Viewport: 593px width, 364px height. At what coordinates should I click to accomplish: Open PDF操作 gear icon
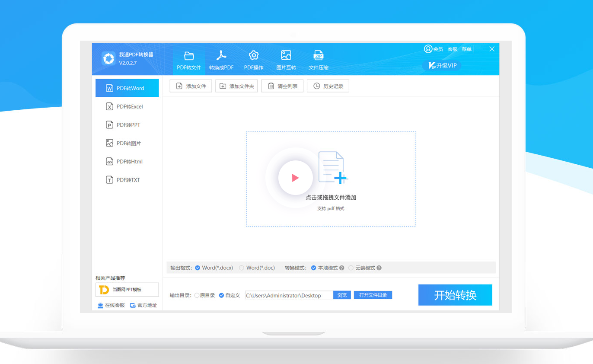[254, 55]
